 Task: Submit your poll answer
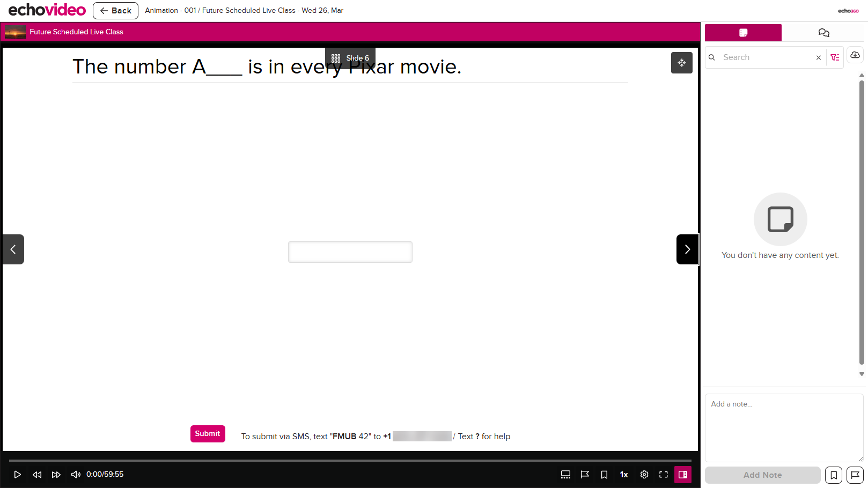[208, 433]
